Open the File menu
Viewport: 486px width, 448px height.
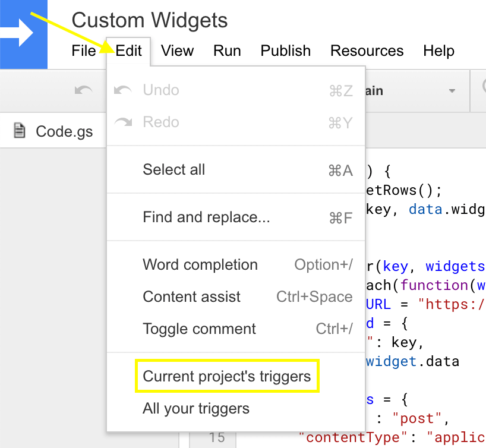(x=83, y=51)
